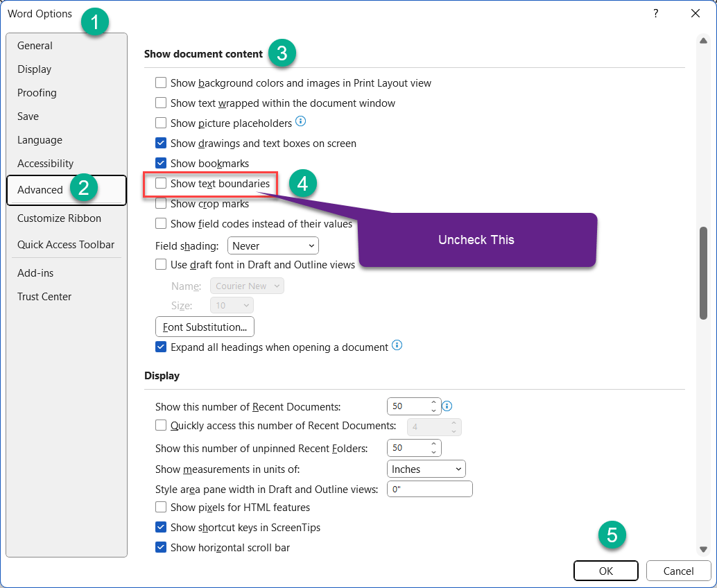Select the Advanced category
The height and width of the screenshot is (588, 717).
click(67, 190)
